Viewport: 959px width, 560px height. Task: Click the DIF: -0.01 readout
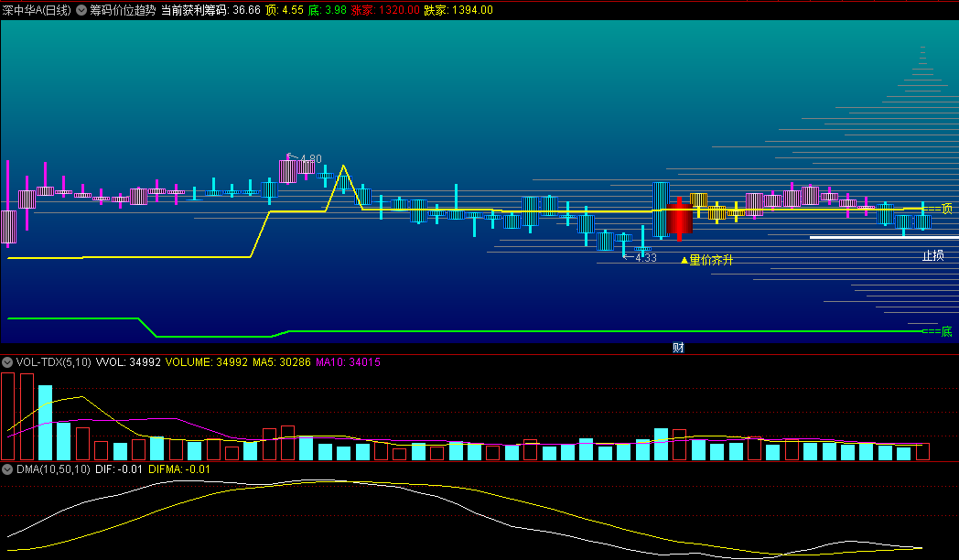[x=119, y=469]
